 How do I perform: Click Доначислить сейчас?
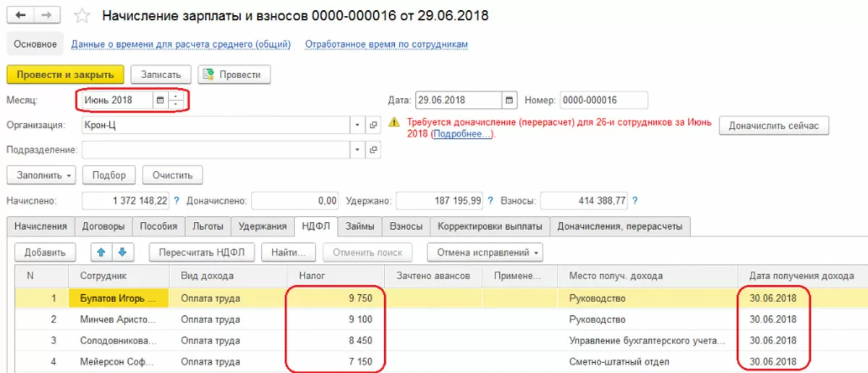[774, 125]
